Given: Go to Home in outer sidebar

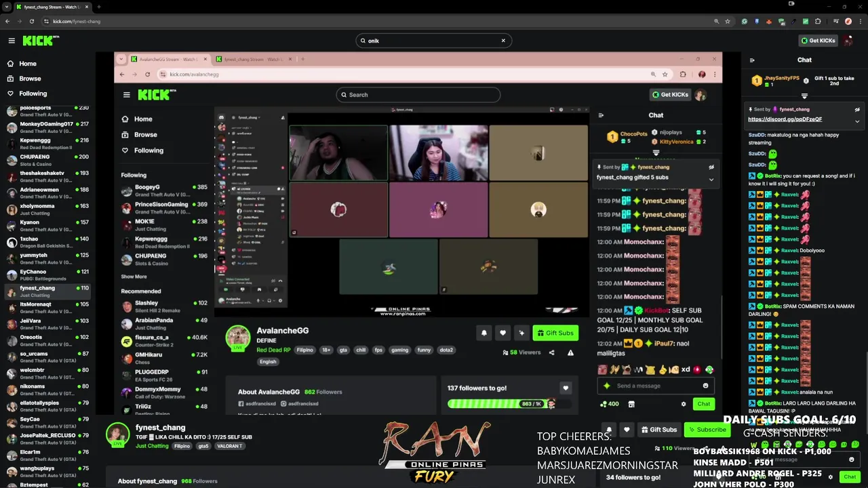Looking at the screenshot, I should coord(28,64).
